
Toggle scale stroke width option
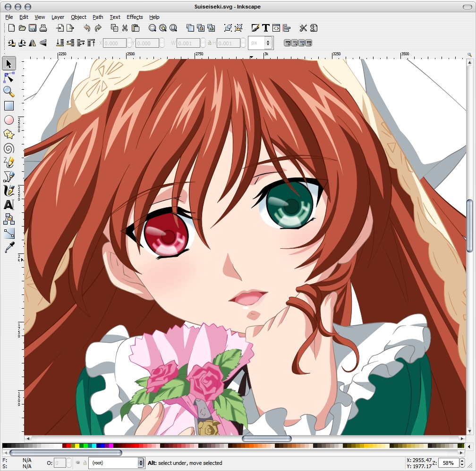[x=287, y=43]
